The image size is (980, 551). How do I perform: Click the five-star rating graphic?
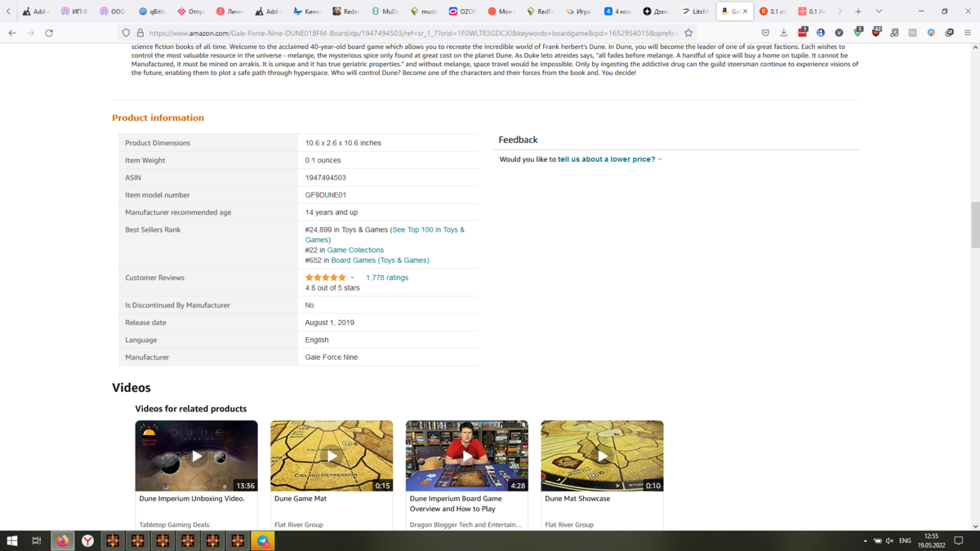(326, 278)
